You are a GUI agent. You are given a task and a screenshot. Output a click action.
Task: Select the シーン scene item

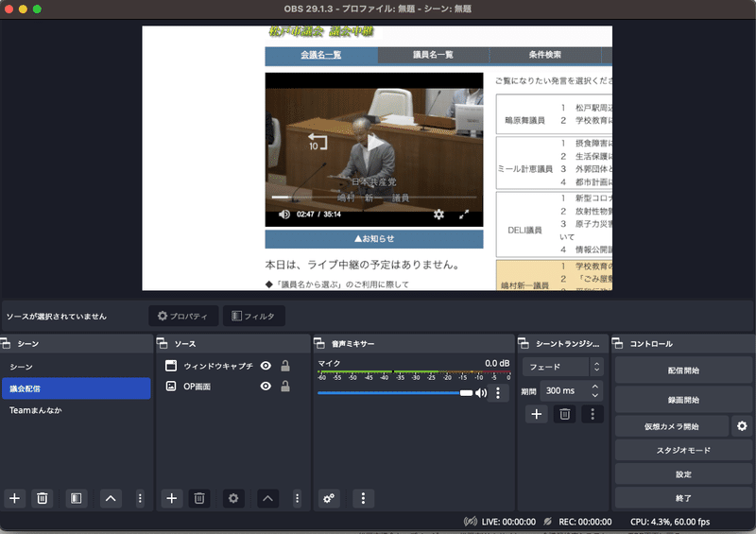(x=77, y=367)
